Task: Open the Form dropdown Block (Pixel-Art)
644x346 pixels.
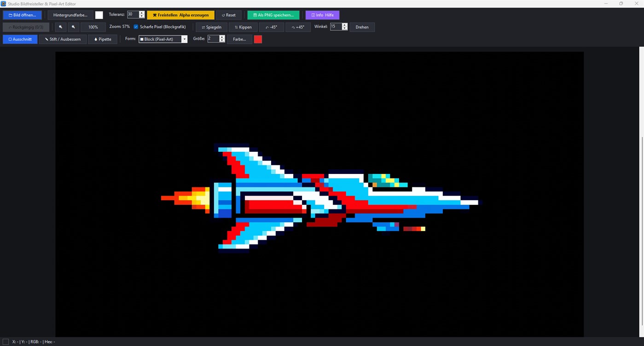Action: 163,39
